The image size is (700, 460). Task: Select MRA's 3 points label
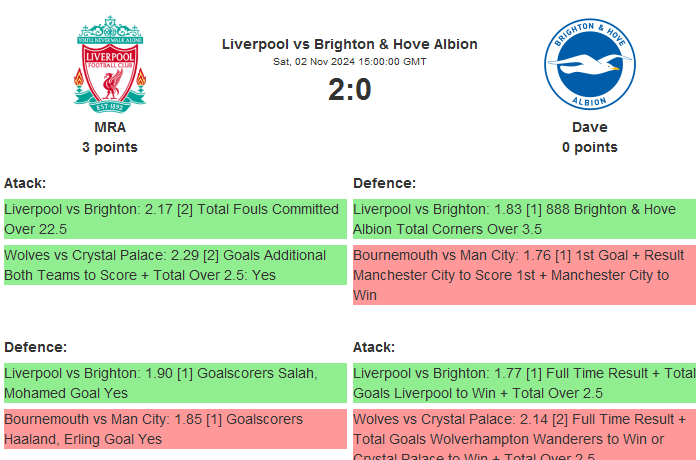click(x=110, y=147)
